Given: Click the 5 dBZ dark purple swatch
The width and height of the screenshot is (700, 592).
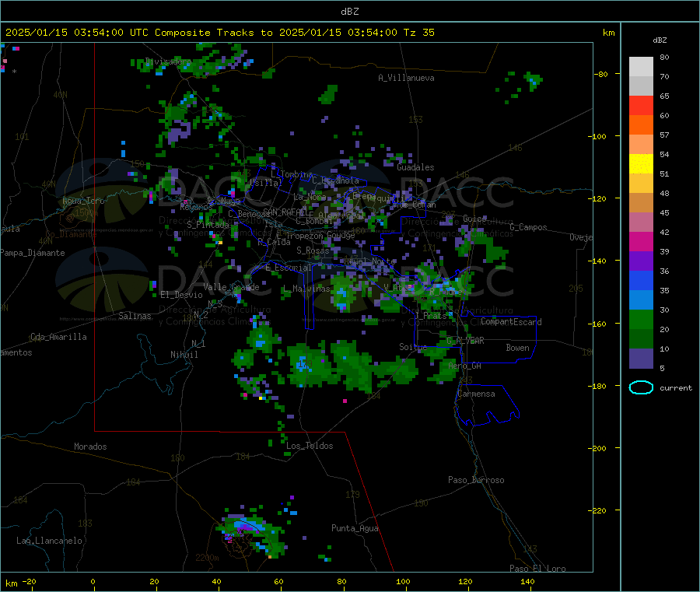Looking at the screenshot, I should [641, 359].
